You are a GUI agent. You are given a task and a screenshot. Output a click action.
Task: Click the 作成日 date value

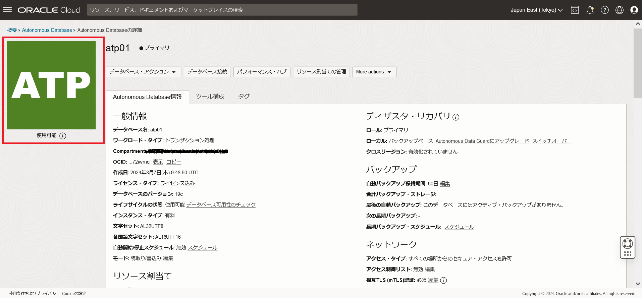[x=164, y=173]
